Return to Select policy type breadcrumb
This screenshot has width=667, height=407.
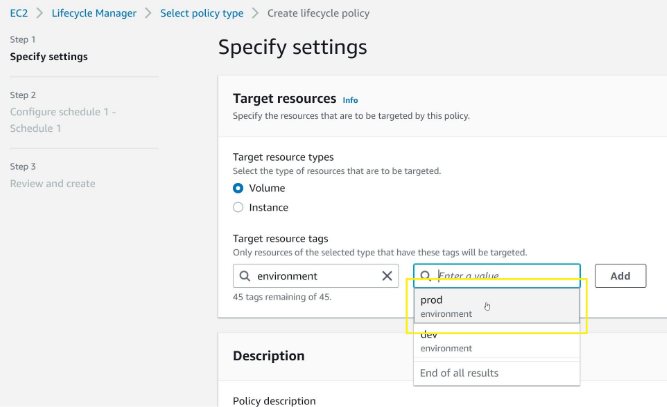pos(203,13)
